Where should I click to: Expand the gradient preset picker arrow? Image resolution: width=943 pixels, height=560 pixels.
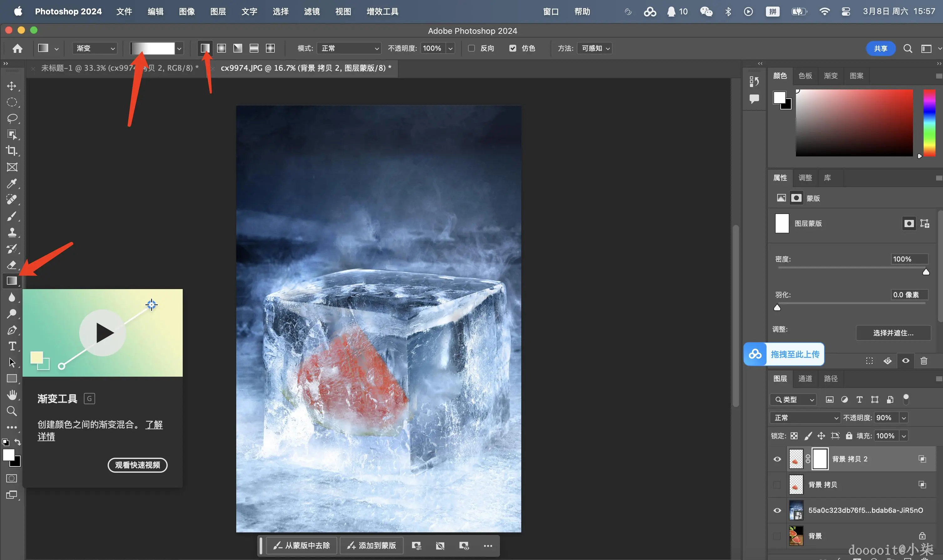pyautogui.click(x=179, y=49)
